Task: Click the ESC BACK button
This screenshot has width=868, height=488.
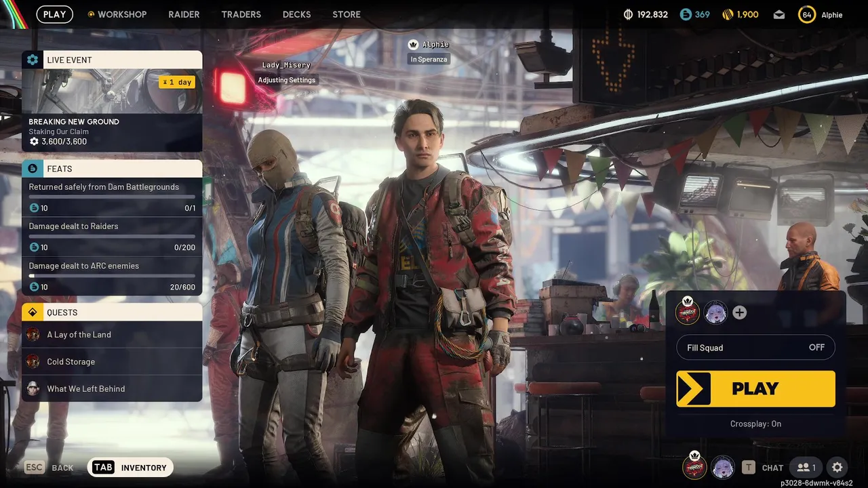Action: coord(49,467)
